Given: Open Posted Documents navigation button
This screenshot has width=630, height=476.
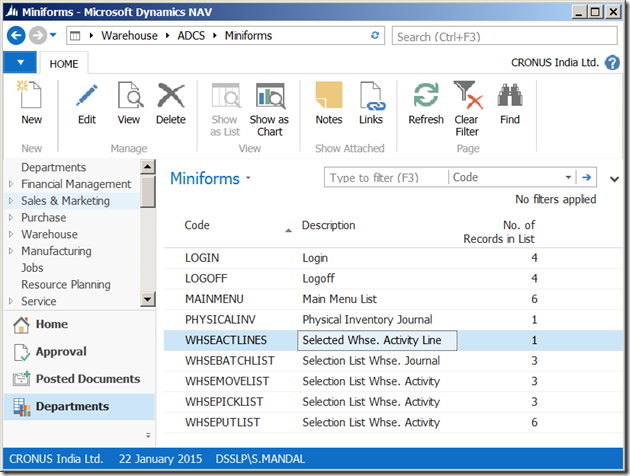Looking at the screenshot, I should coord(80,379).
